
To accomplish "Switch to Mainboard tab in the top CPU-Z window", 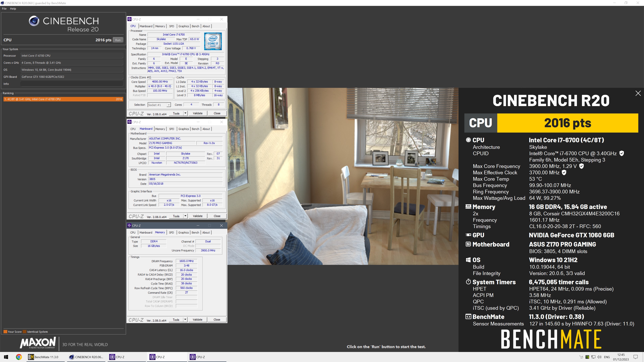I will tap(146, 26).
